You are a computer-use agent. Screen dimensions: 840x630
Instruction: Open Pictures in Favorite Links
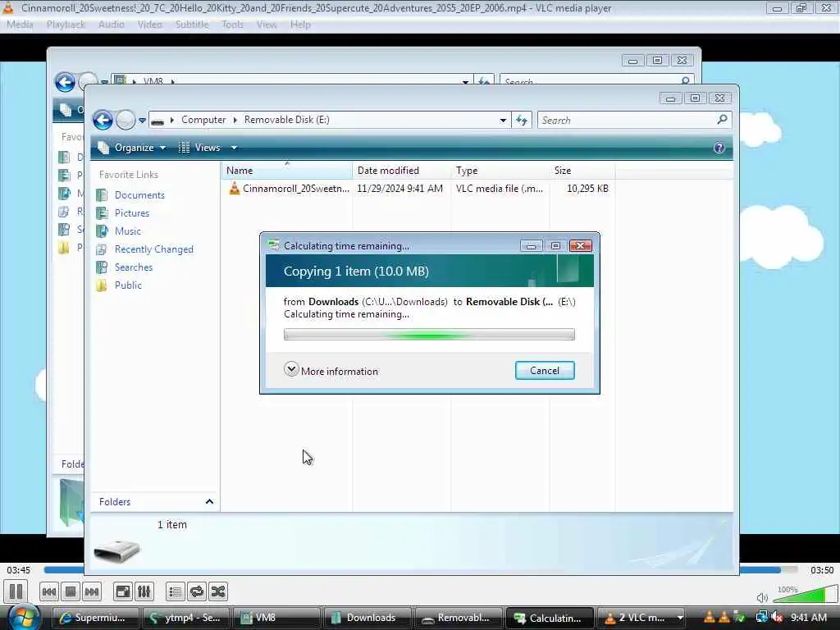point(132,213)
